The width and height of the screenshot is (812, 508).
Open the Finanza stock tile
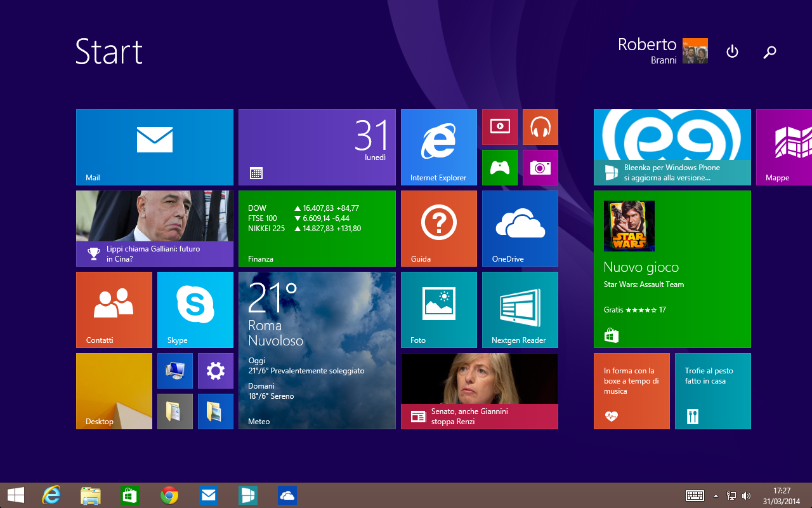tap(317, 229)
